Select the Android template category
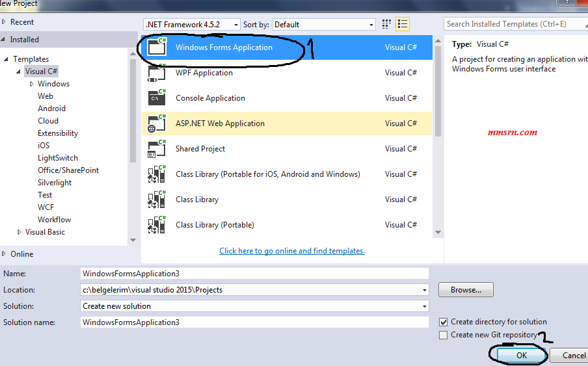 pyautogui.click(x=52, y=109)
